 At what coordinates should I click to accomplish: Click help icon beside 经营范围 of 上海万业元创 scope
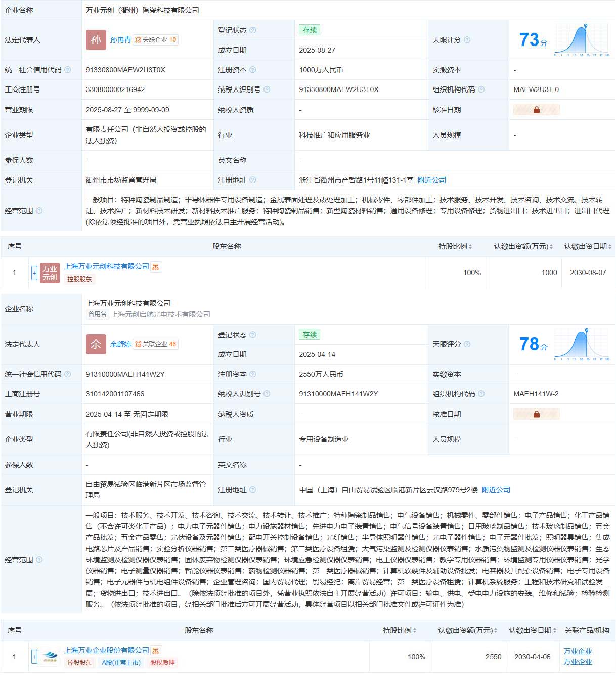pos(39,560)
